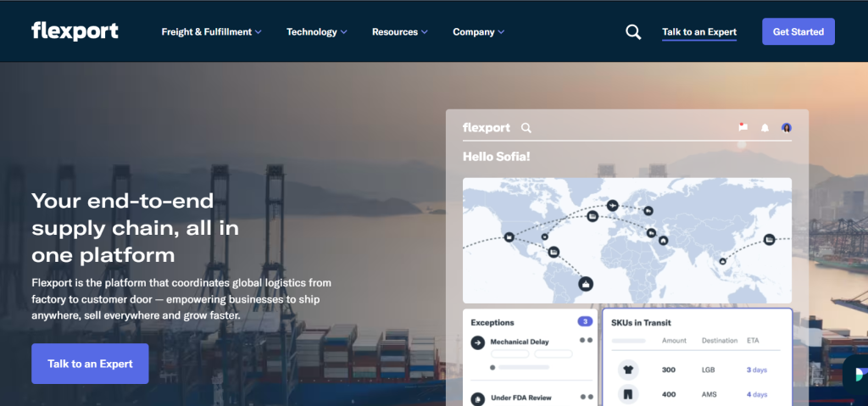868x406 pixels.
Task: Click the amount value '400'
Action: point(669,394)
